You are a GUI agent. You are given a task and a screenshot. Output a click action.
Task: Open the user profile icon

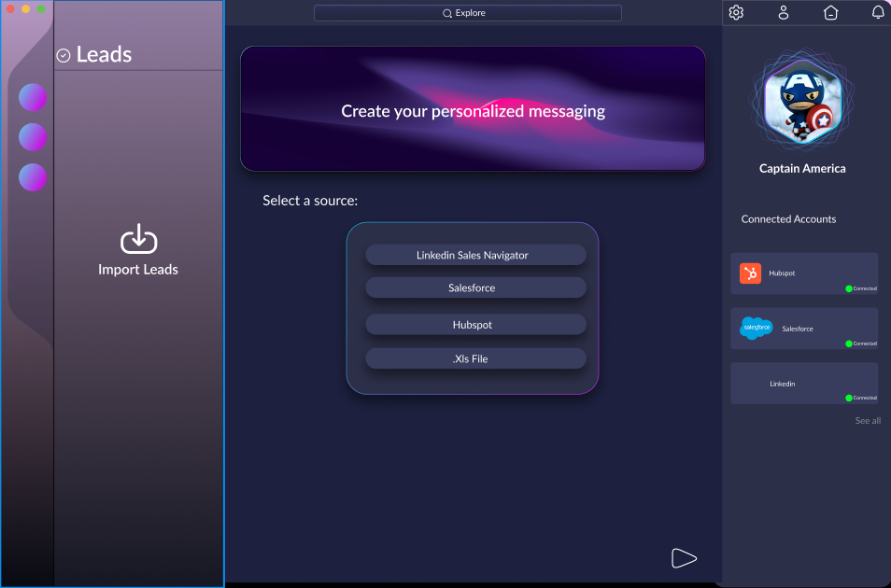click(783, 12)
